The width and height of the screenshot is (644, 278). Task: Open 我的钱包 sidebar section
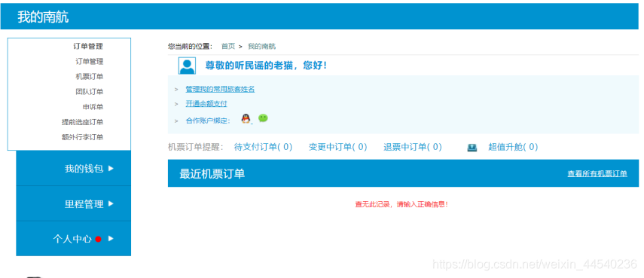[x=74, y=168]
